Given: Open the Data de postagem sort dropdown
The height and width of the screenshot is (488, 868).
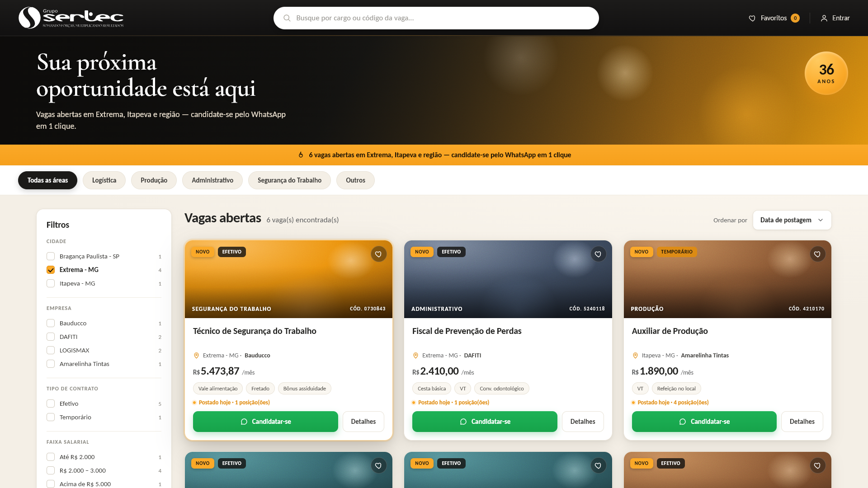Looking at the screenshot, I should [792, 220].
